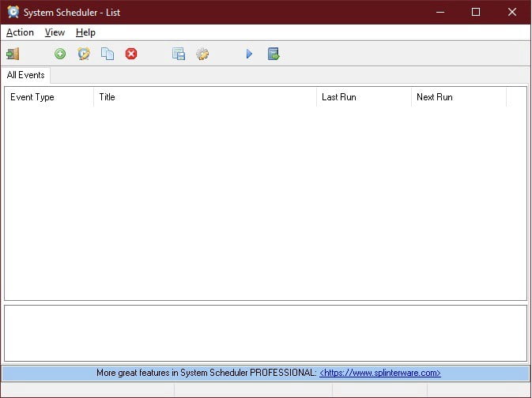Open the splinterware.com link
532x398 pixels.
pos(379,373)
